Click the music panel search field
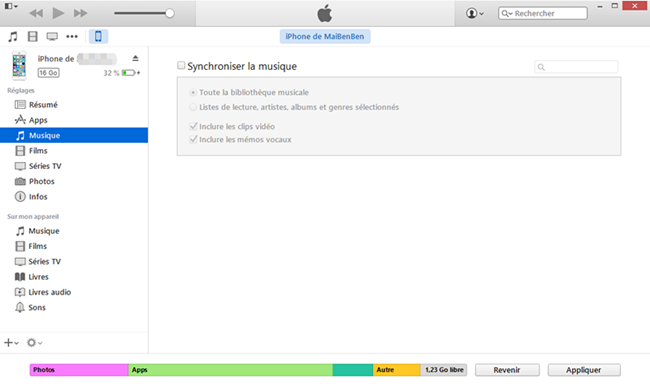650x386 pixels. [x=576, y=67]
